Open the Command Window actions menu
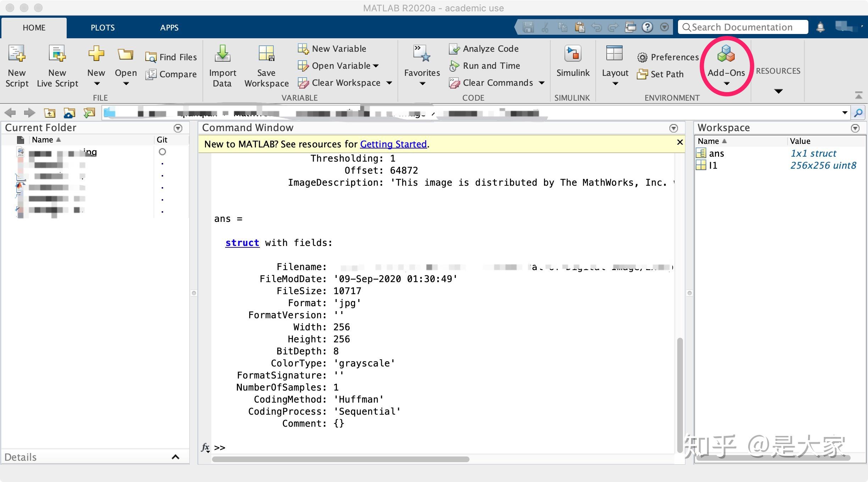 (673, 128)
